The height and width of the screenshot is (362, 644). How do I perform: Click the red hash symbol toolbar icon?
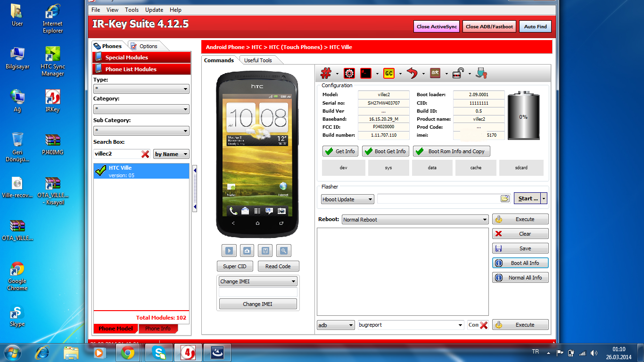(326, 73)
